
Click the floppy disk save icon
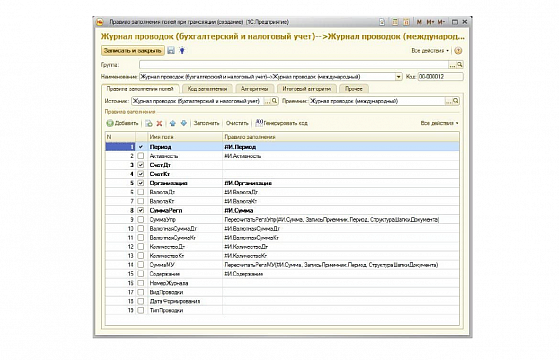[x=171, y=51]
